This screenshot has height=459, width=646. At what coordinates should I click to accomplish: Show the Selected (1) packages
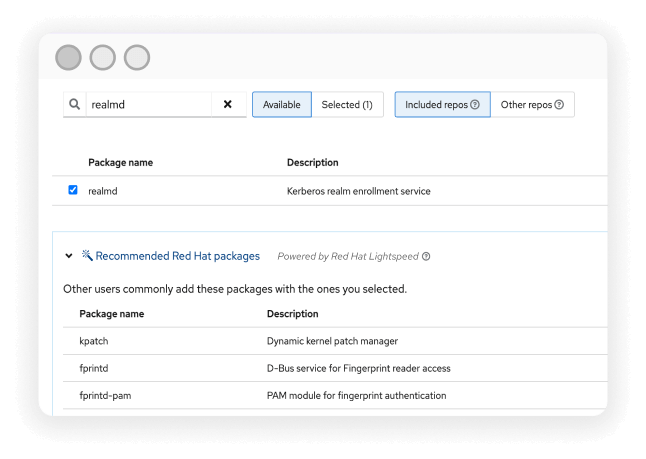coord(347,105)
